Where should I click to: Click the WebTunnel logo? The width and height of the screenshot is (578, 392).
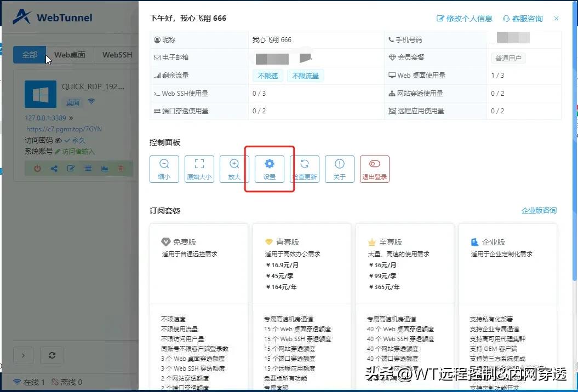53,18
